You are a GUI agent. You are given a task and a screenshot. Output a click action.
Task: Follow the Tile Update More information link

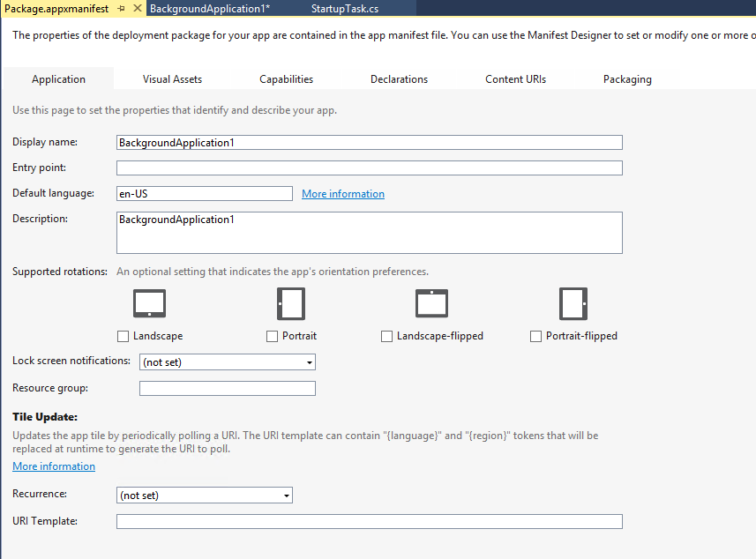pyautogui.click(x=54, y=466)
